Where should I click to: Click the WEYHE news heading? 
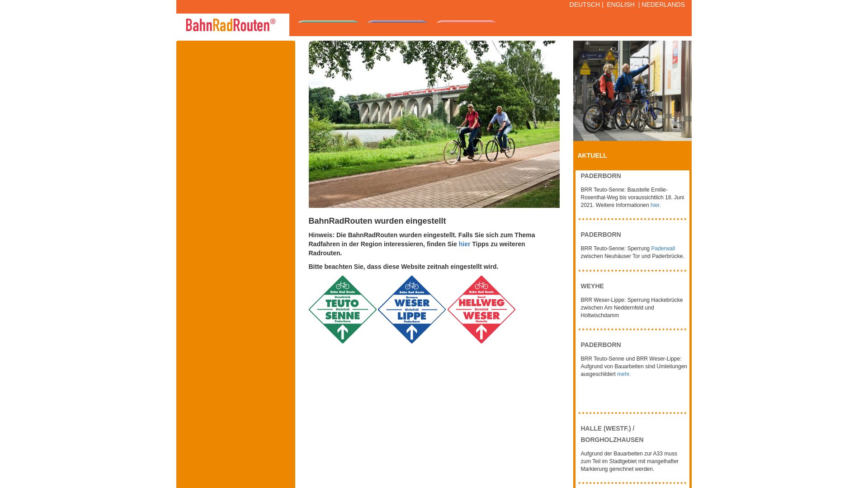pos(592,286)
